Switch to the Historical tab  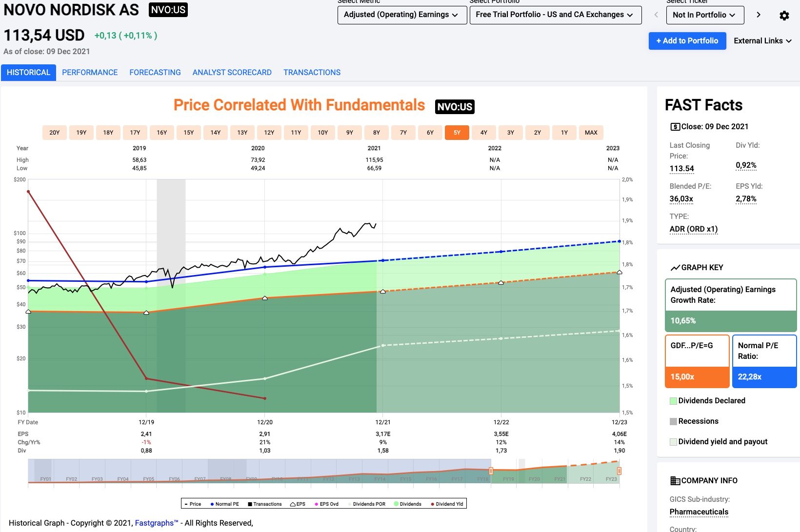coord(28,73)
